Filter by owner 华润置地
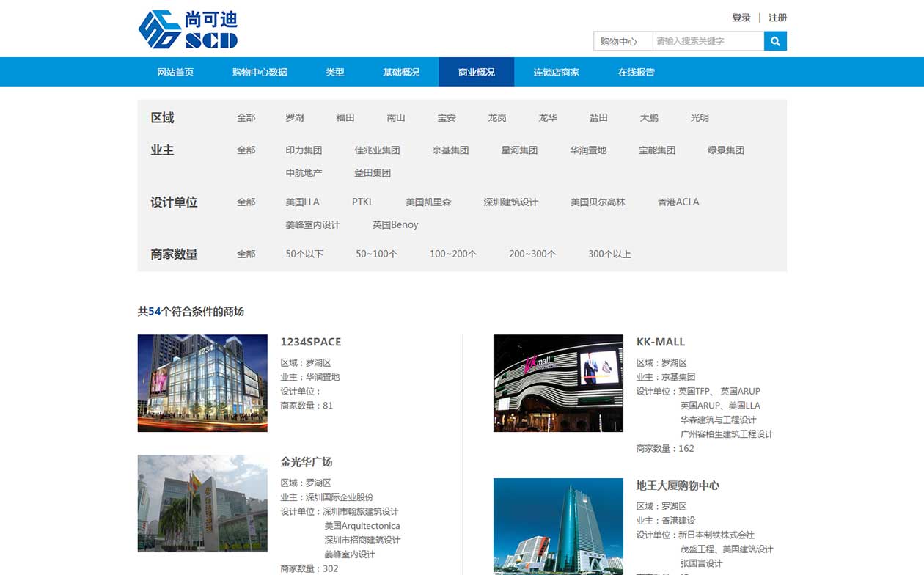Viewport: 924px width, 575px height. click(x=588, y=150)
